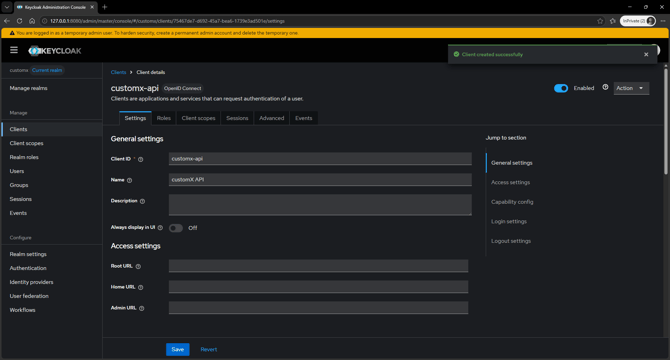Image resolution: width=670 pixels, height=360 pixels.
Task: Click the browser address bar URL
Action: (x=167, y=21)
